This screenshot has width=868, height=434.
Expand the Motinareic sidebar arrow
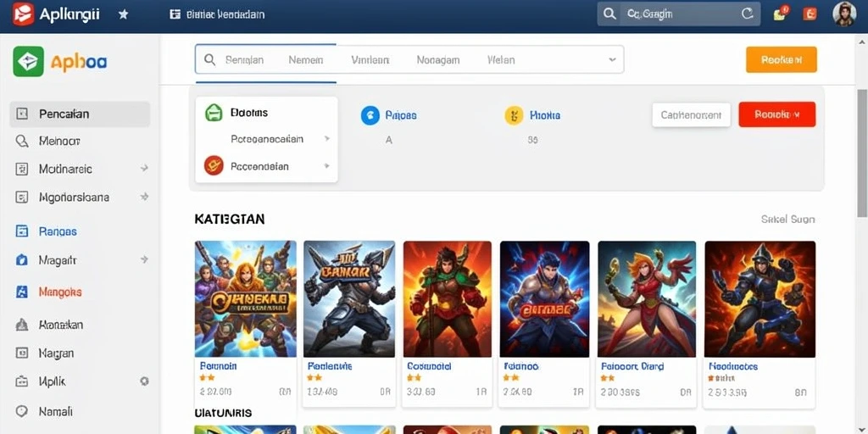click(144, 169)
